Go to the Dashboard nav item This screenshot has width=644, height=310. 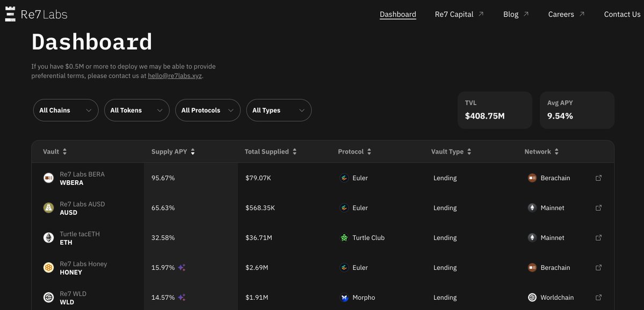398,14
